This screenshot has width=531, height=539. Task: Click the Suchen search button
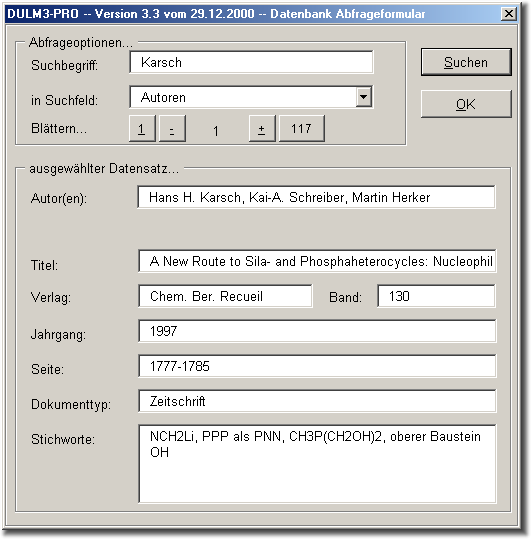pos(466,62)
